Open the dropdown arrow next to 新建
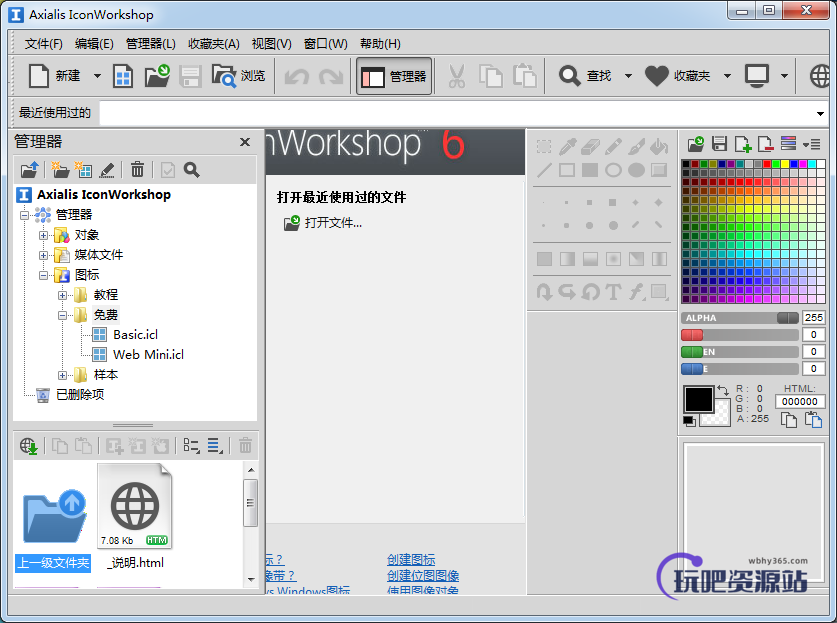Screen dimensions: 837x623 pyautogui.click(x=97, y=76)
